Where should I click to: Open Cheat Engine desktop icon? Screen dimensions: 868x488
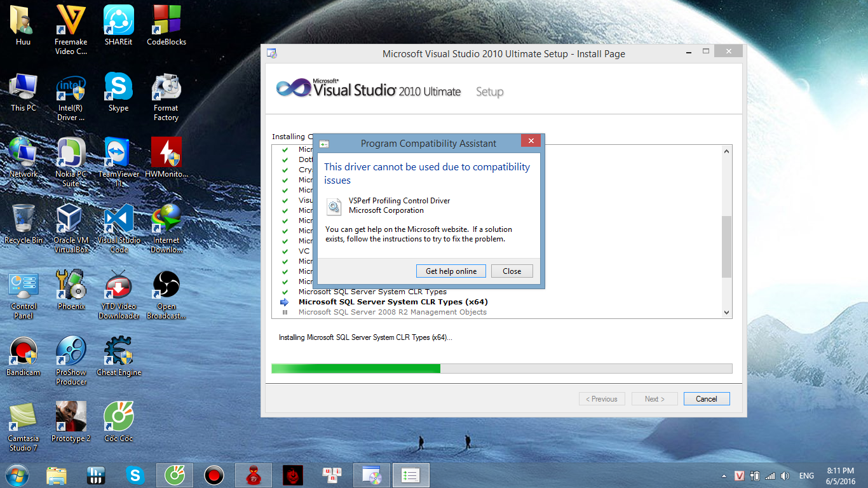(118, 356)
